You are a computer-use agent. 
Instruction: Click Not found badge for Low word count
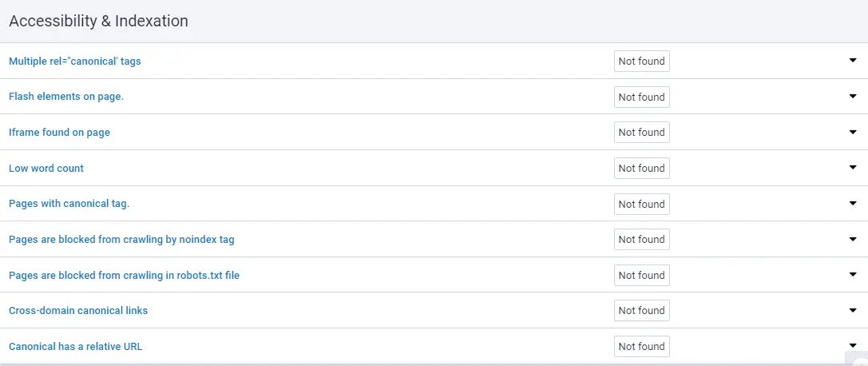tap(641, 168)
